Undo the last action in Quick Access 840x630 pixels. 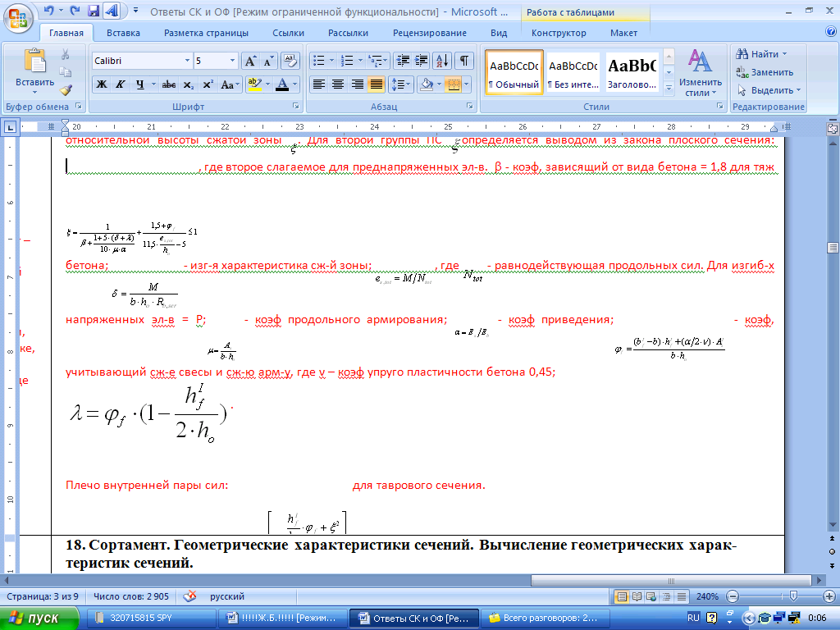pyautogui.click(x=49, y=10)
